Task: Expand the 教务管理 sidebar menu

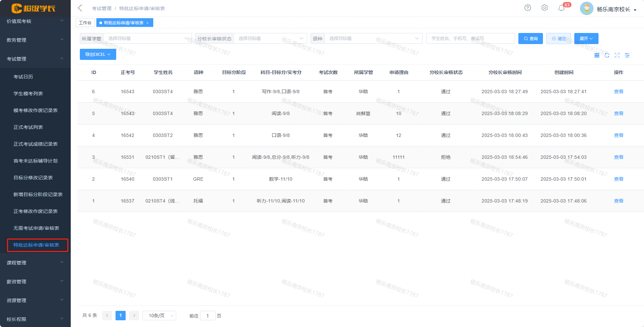Action: 35,40
